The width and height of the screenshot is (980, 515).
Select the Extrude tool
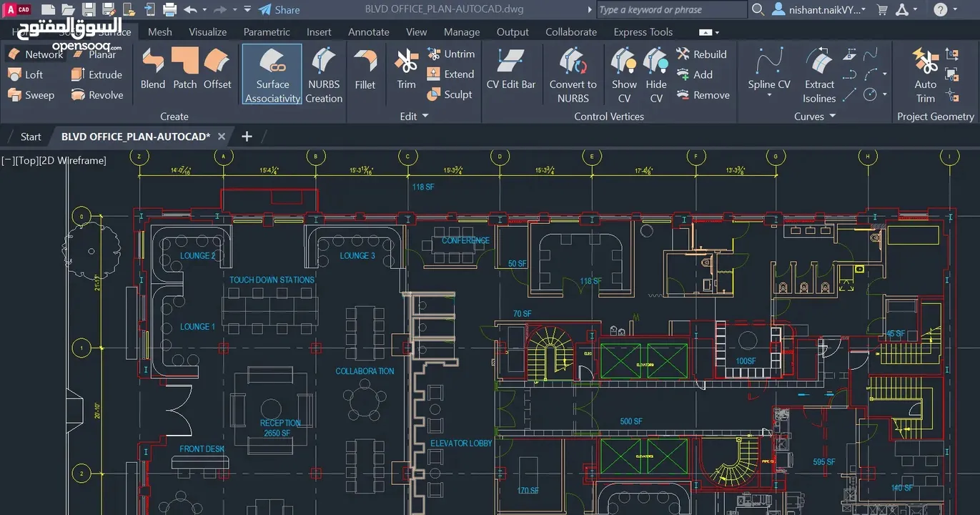pyautogui.click(x=96, y=74)
